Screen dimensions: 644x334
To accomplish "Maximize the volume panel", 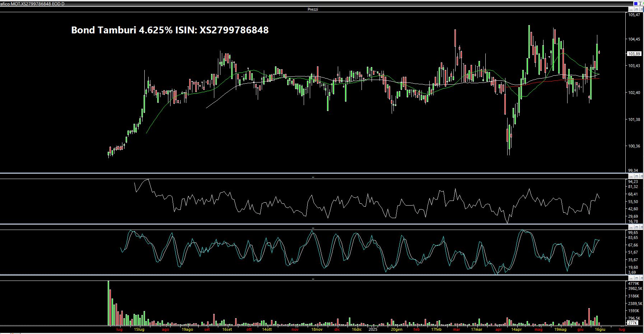I will coord(636,278).
